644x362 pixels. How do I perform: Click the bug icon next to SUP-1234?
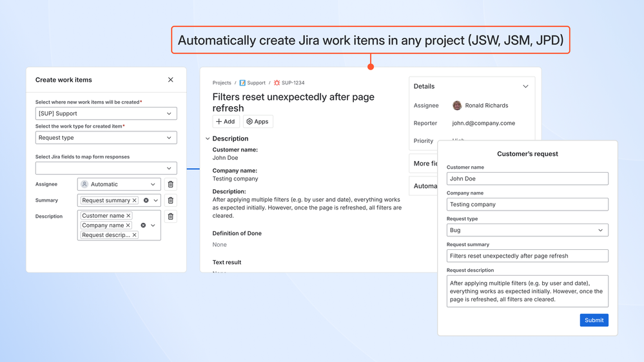277,83
